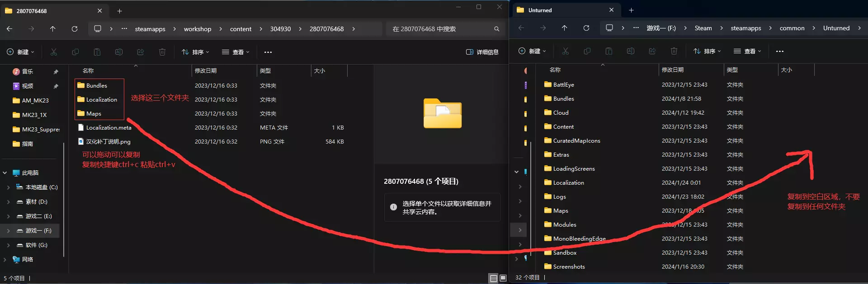Select Localization.meta file

click(x=104, y=128)
